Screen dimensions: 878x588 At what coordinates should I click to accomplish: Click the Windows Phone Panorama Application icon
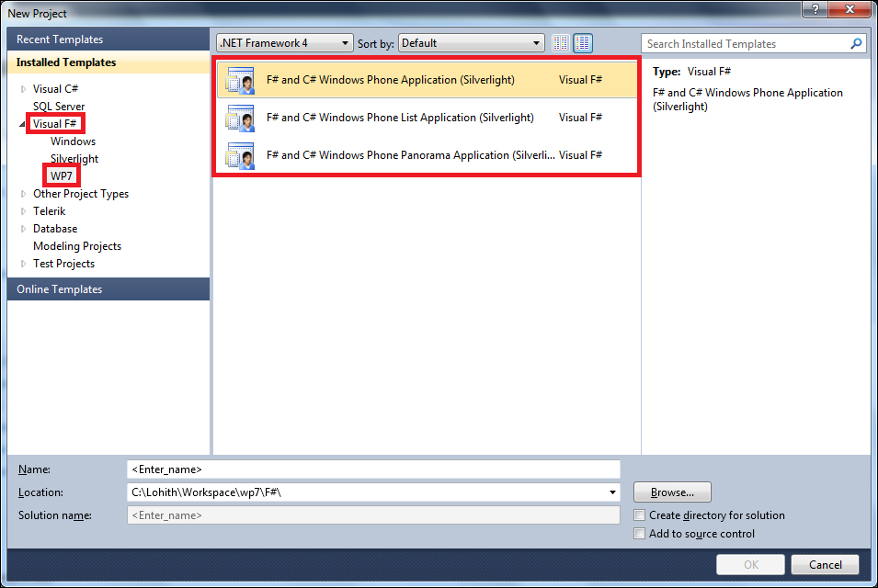(x=240, y=155)
